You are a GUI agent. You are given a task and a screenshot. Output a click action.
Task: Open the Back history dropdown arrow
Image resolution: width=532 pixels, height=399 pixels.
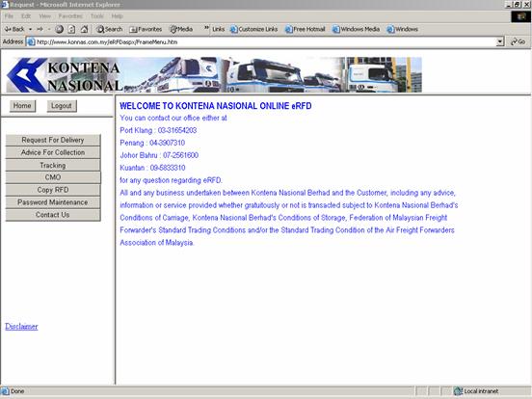point(30,29)
